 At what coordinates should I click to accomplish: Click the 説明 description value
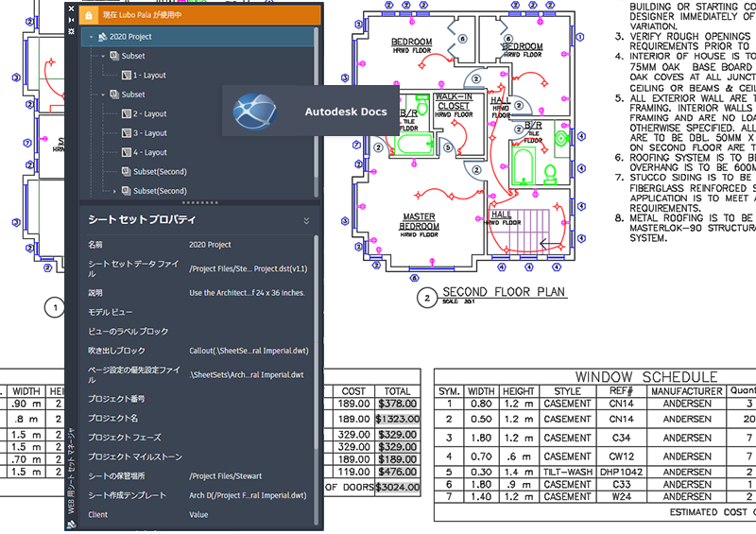coord(247,293)
